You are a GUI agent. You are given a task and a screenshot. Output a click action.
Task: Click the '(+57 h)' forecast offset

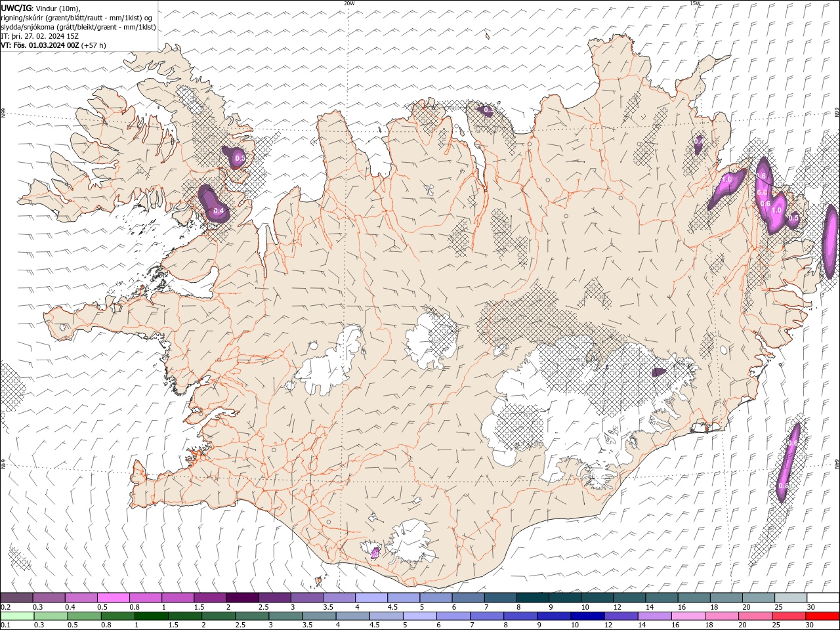click(94, 45)
